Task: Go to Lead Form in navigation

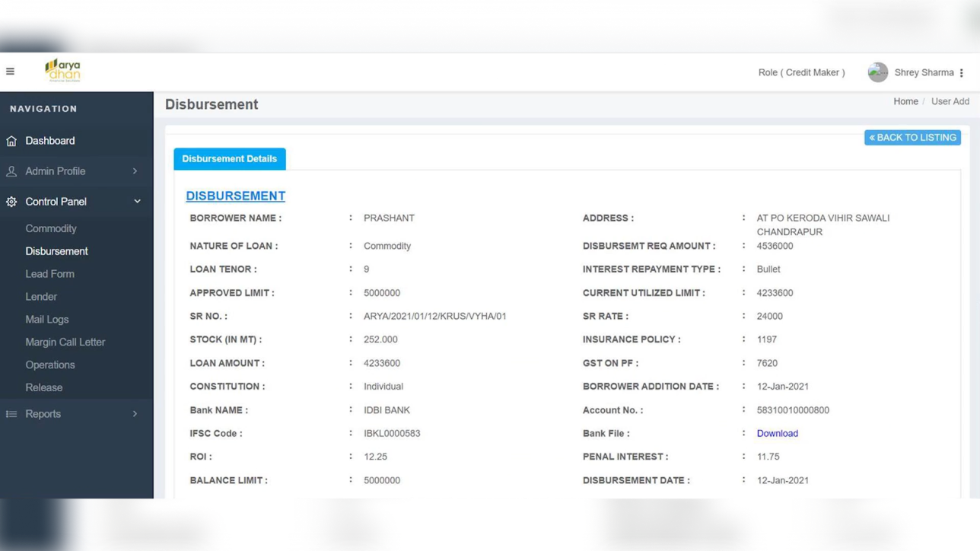Action: (49, 274)
